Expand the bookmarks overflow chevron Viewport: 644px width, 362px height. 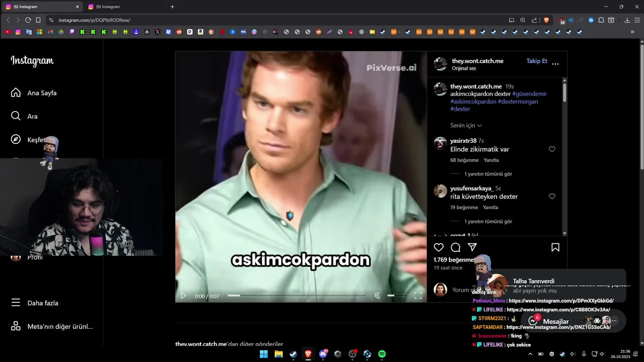pos(632,32)
